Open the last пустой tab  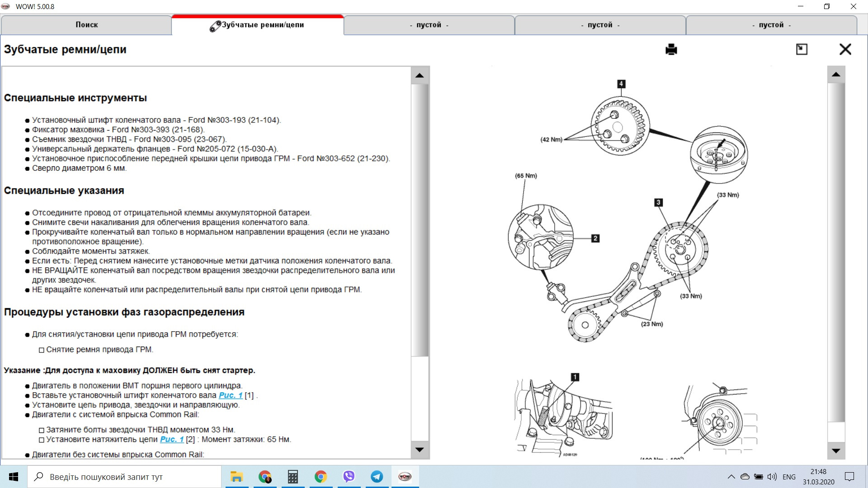771,25
